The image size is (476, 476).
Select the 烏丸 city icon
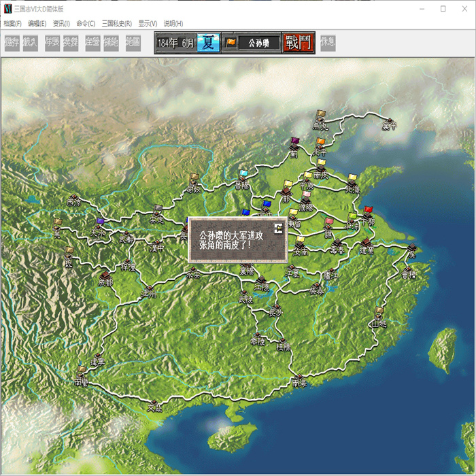coord(320,119)
